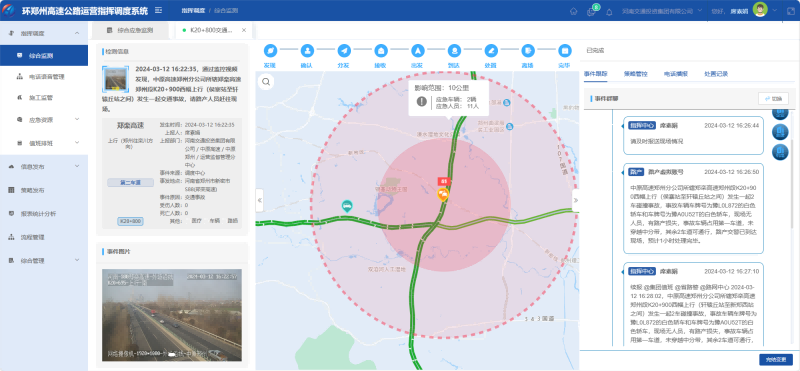Click the 切换 button in the event group chat header

[x=773, y=98]
